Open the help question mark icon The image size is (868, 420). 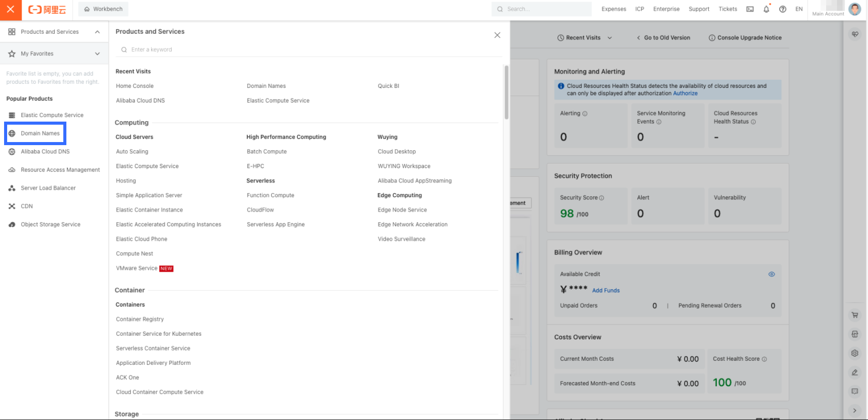point(782,9)
